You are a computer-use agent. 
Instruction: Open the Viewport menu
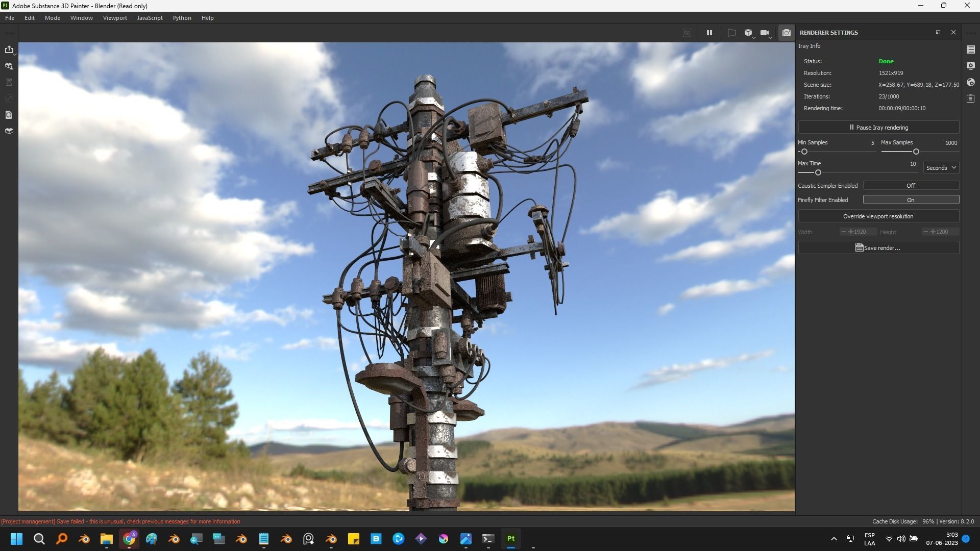(x=115, y=18)
